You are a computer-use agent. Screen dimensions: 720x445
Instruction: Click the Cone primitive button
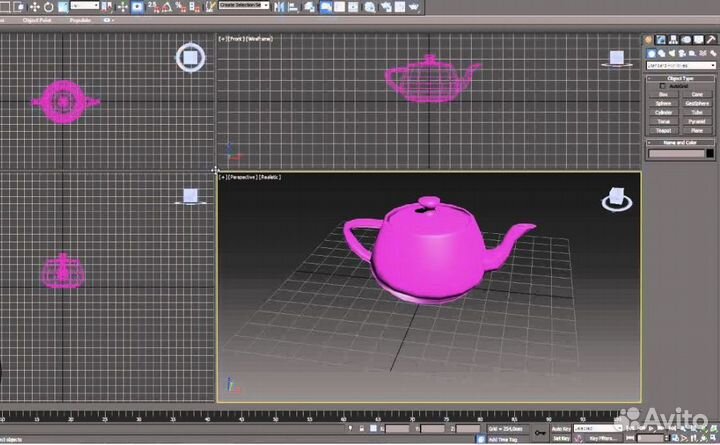697,95
